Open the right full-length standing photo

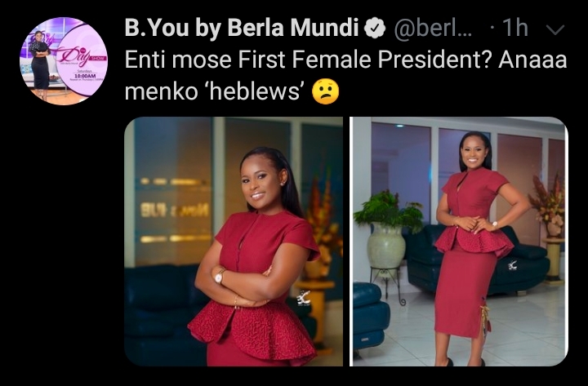[461, 242]
